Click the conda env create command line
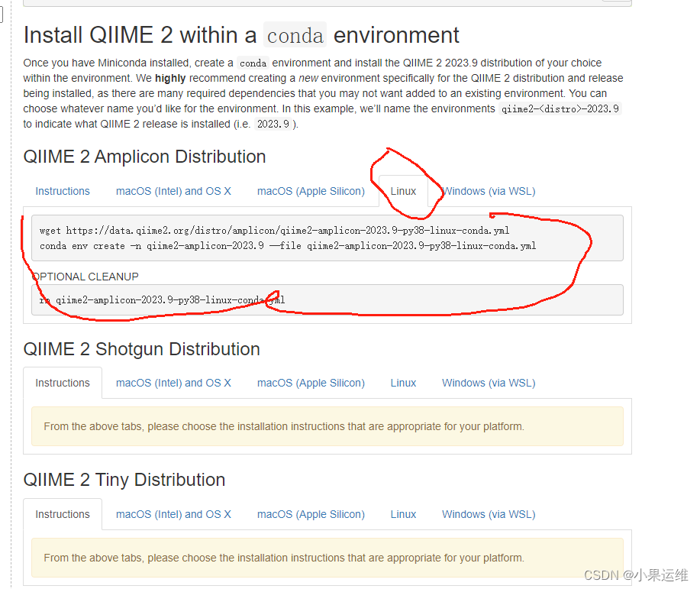The height and width of the screenshot is (589, 700). 288,246
